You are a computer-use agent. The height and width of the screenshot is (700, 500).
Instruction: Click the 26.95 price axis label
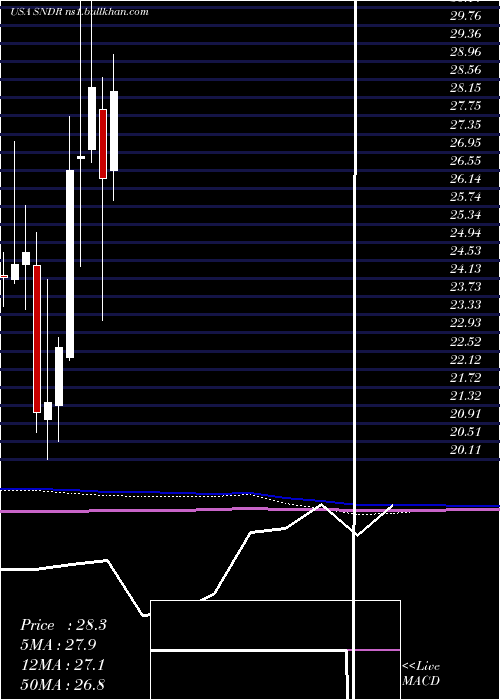pos(466,143)
